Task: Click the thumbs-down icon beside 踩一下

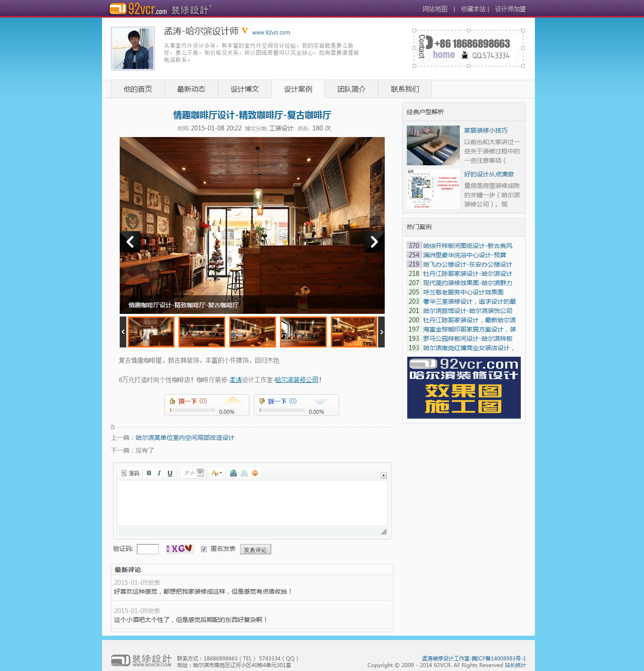Action: (262, 401)
